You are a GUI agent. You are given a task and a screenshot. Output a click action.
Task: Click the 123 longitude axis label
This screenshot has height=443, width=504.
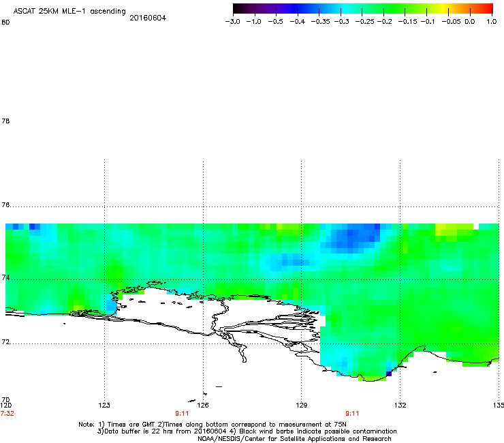[104, 405]
